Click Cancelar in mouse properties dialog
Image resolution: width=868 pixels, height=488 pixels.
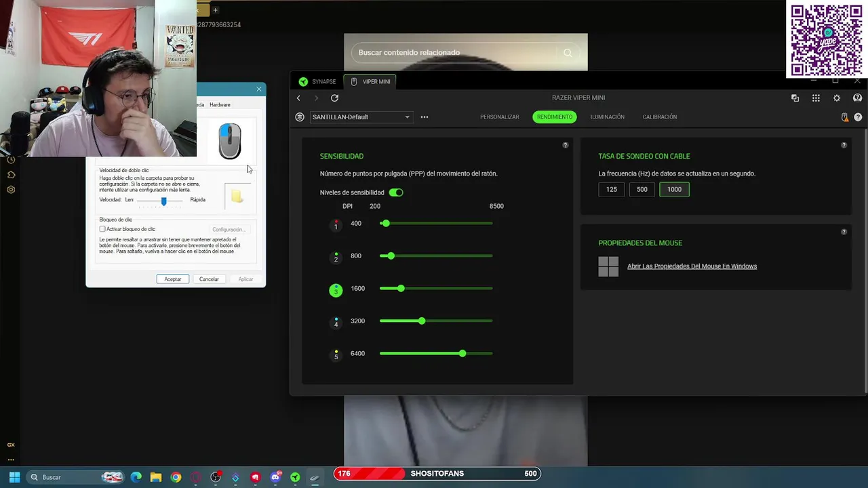pyautogui.click(x=209, y=279)
